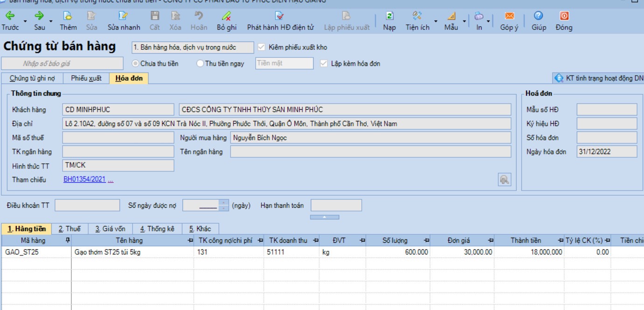644x310 pixels.
Task: Open the sales type combo box
Action: pyautogui.click(x=193, y=47)
